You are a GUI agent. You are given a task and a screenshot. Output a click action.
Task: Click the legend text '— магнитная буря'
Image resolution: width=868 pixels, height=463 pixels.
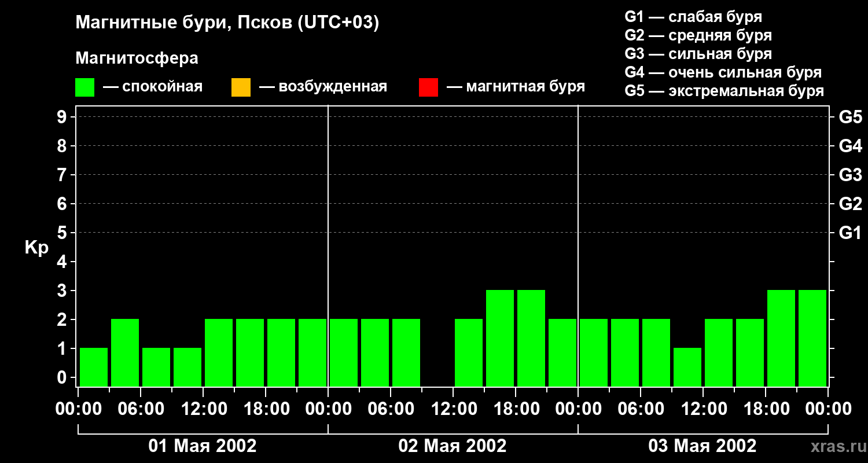[x=516, y=87]
